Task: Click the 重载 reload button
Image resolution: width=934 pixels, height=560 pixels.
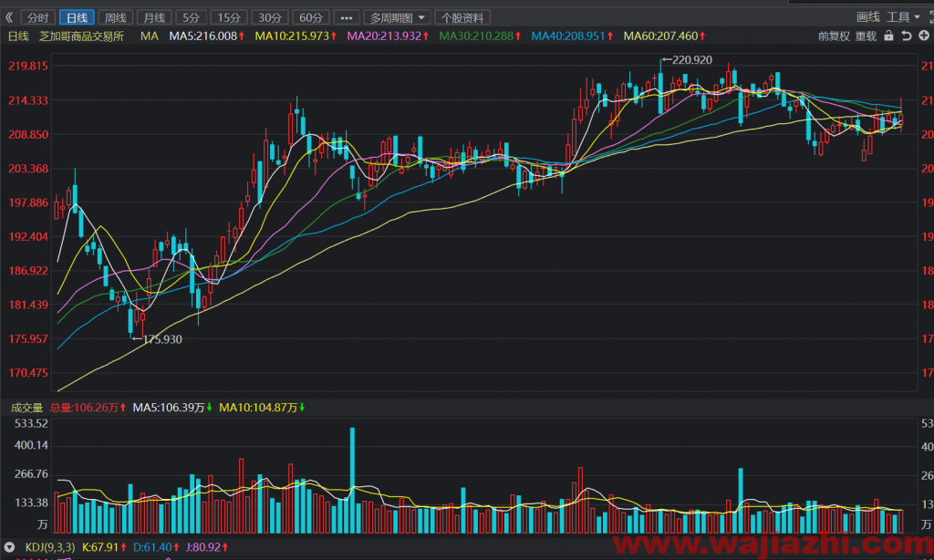Action: pos(867,36)
